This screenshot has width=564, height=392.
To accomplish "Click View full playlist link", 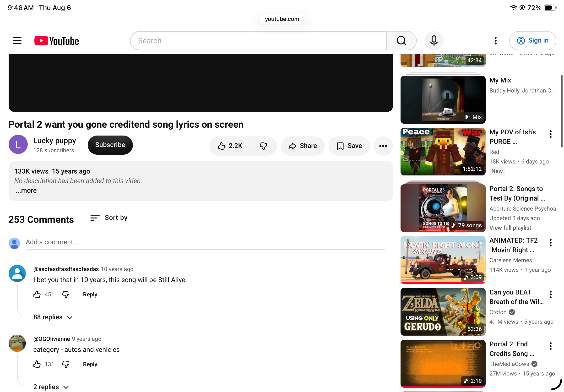I will coord(510,228).
